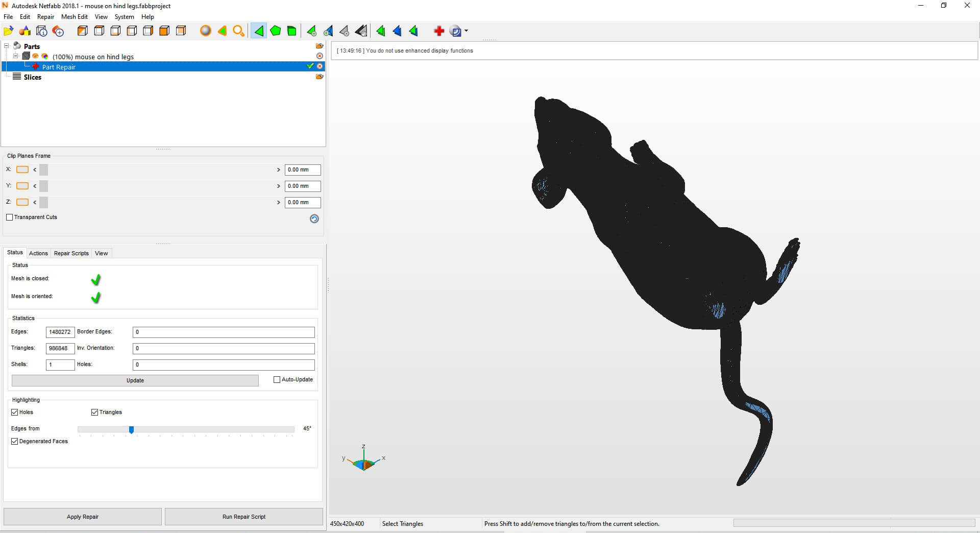980x533 pixels.
Task: Toggle the Auto-Update checkbox
Action: [277, 380]
